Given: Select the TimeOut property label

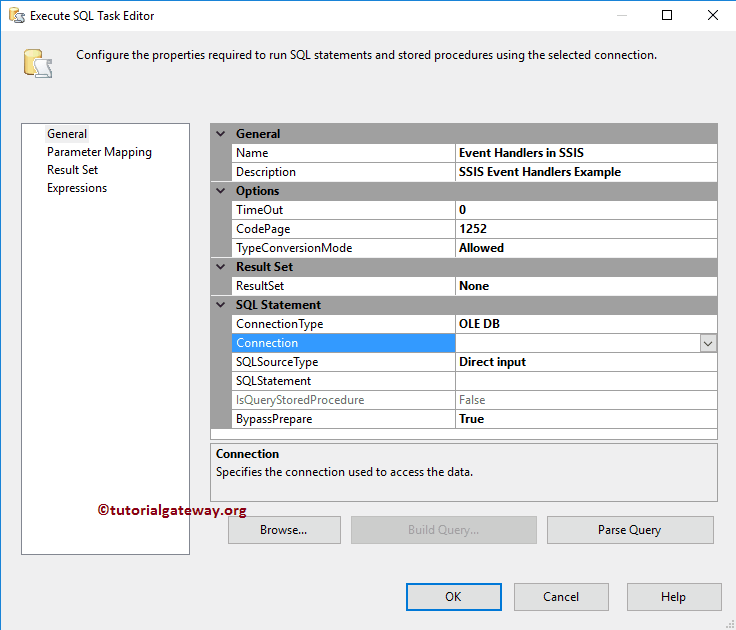Looking at the screenshot, I should click(x=343, y=210).
